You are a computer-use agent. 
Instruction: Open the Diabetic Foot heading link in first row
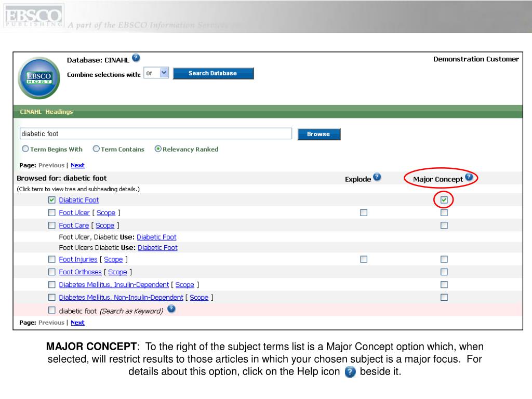coord(79,200)
